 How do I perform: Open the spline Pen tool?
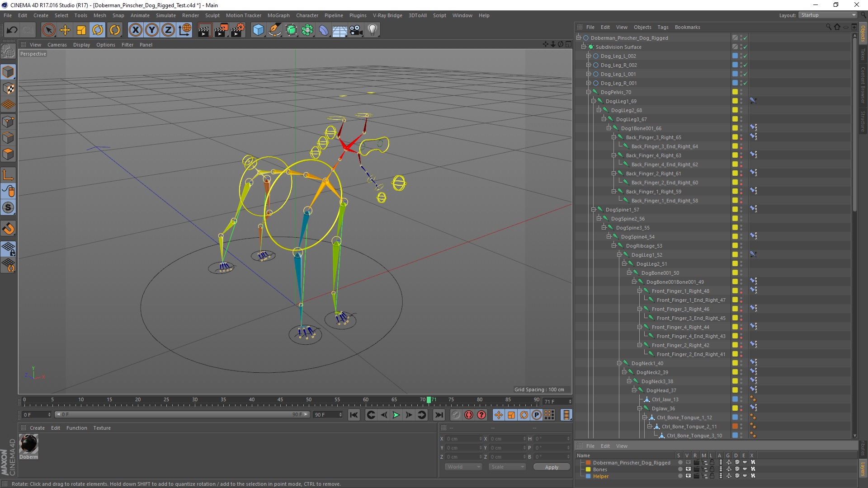[274, 30]
